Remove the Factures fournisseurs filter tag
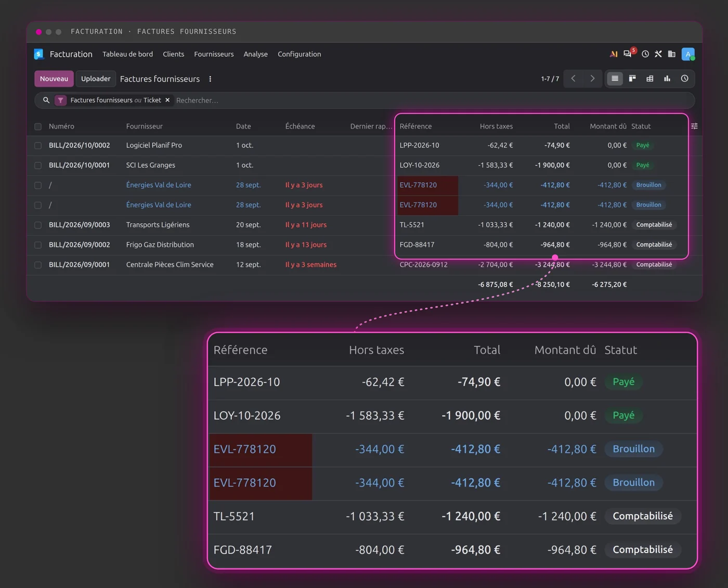This screenshot has height=588, width=728. pyautogui.click(x=167, y=100)
